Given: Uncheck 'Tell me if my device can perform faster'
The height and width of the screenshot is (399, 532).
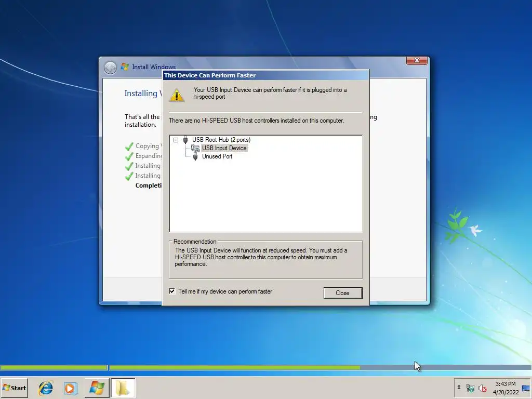Looking at the screenshot, I should click(x=172, y=291).
